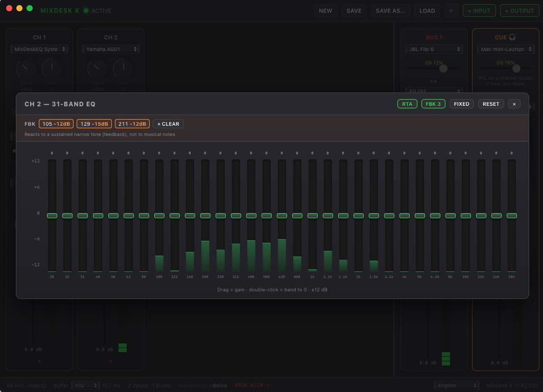
Task: Open the BUS 1 EQ OFF dropdown
Action: click(x=434, y=91)
